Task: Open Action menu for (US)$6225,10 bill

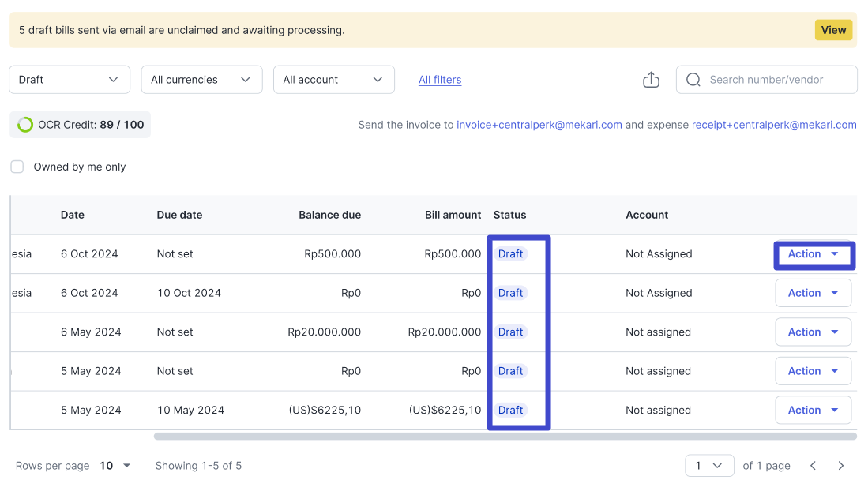Action: [813, 411]
